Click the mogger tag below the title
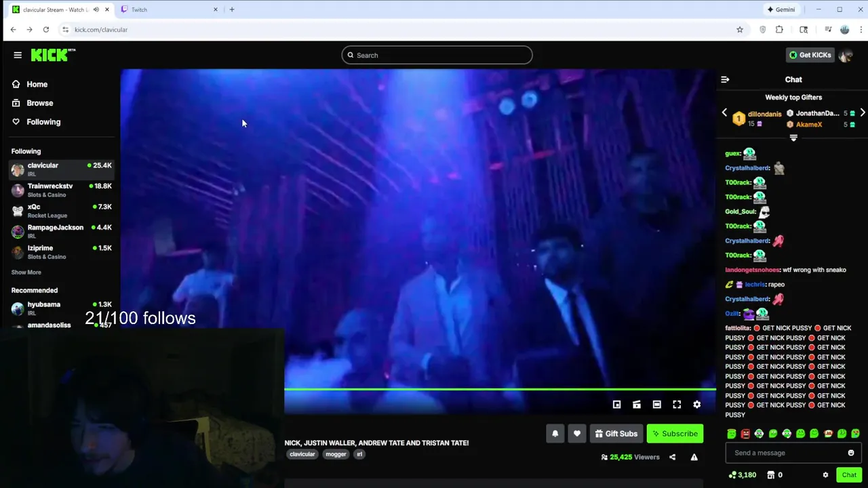 point(336,454)
